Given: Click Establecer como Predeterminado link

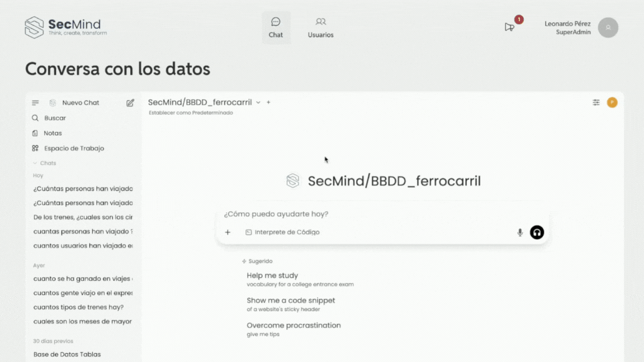Looking at the screenshot, I should (x=191, y=113).
